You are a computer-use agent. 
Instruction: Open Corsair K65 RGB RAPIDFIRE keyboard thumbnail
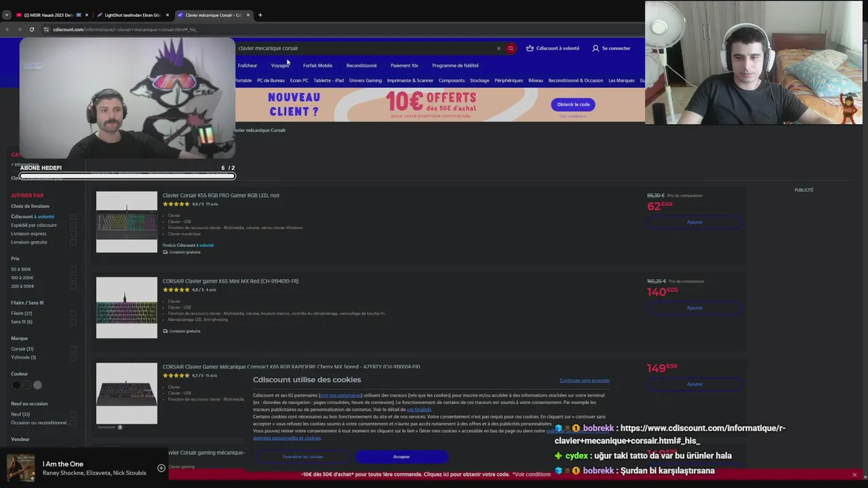tap(126, 393)
